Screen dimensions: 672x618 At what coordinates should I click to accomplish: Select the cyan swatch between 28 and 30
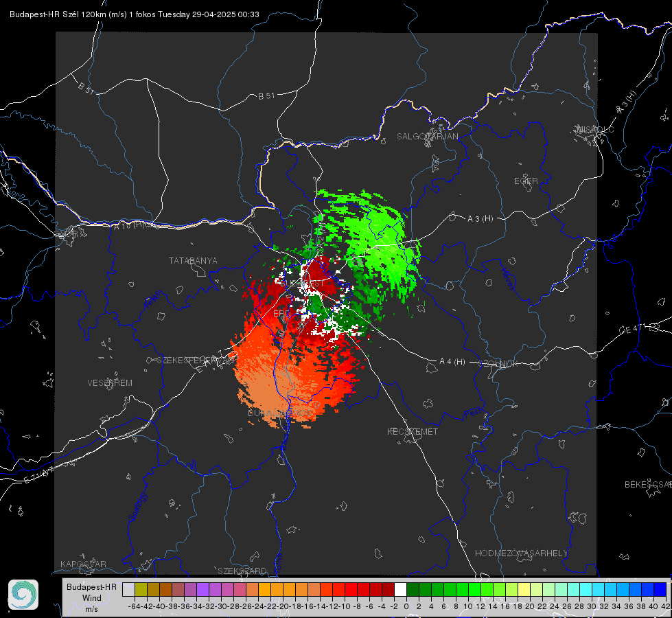(586, 589)
